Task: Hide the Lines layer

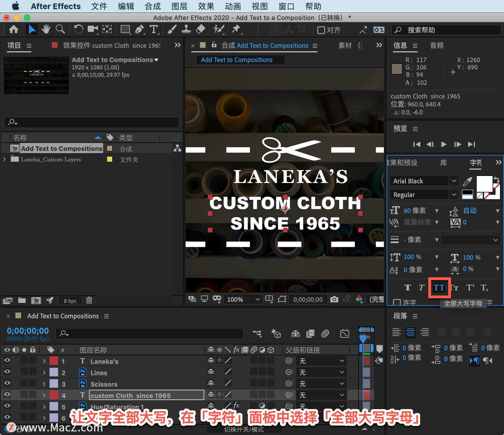Action: click(7, 372)
